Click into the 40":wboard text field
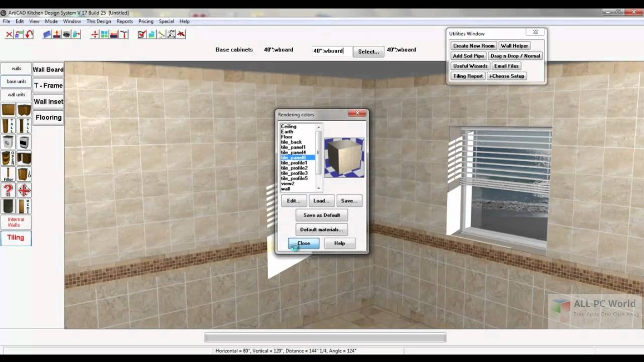 coord(331,51)
